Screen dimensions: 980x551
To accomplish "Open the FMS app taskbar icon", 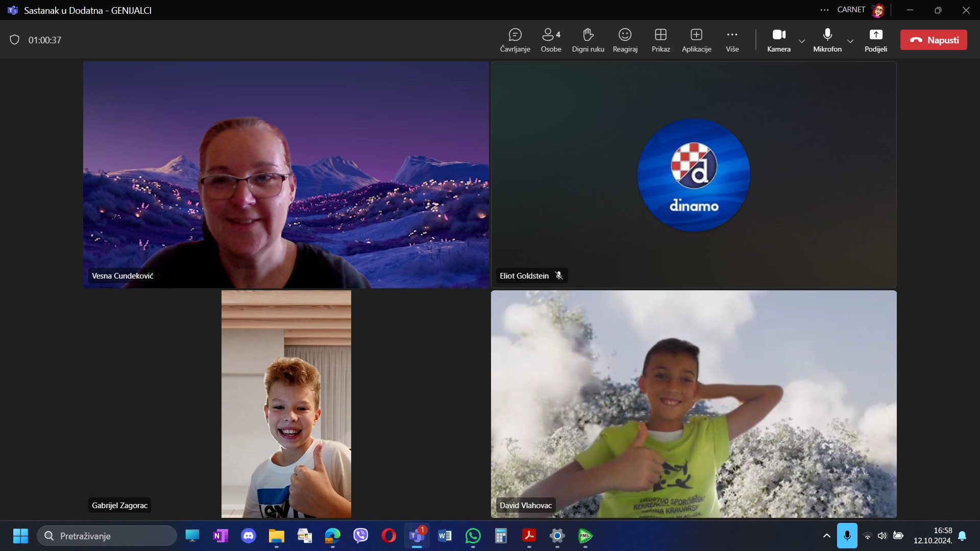I will [x=585, y=536].
